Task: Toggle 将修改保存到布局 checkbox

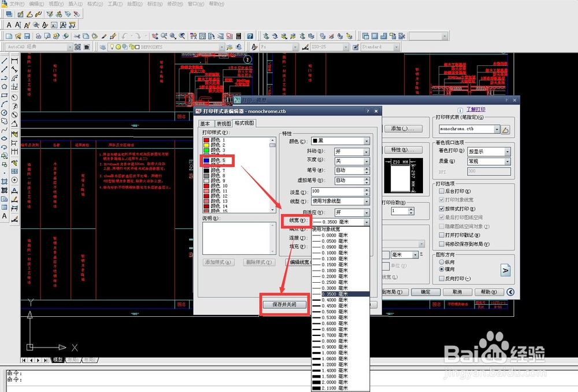Action: coord(442,244)
